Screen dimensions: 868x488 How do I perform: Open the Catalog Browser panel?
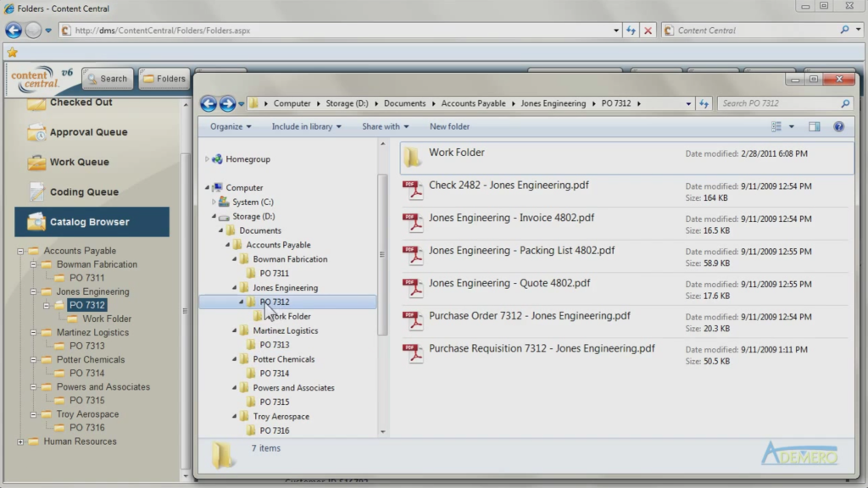(x=92, y=221)
